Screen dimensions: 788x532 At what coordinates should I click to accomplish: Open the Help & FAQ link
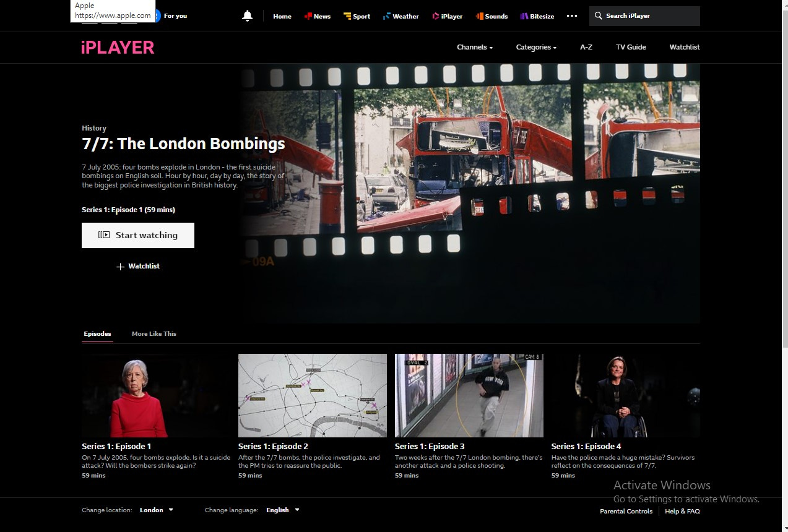click(683, 512)
